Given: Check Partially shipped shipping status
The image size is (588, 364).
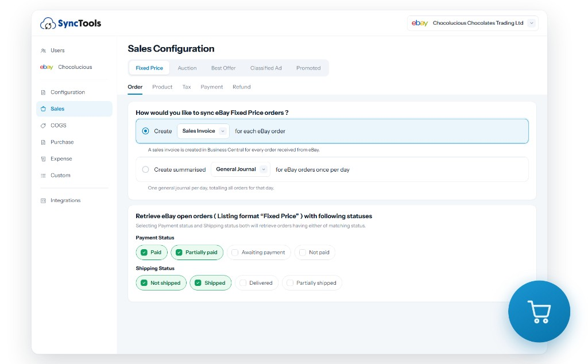Looking at the screenshot, I should 290,283.
